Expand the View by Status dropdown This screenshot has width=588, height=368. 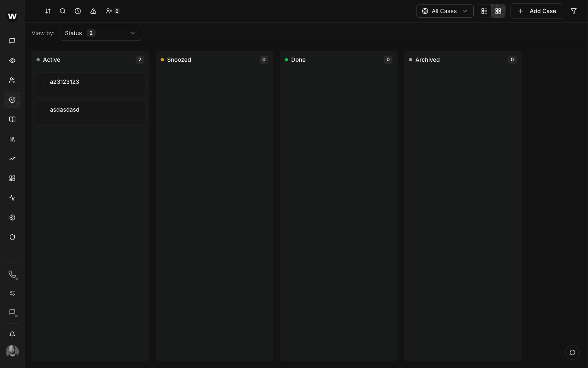(100, 33)
